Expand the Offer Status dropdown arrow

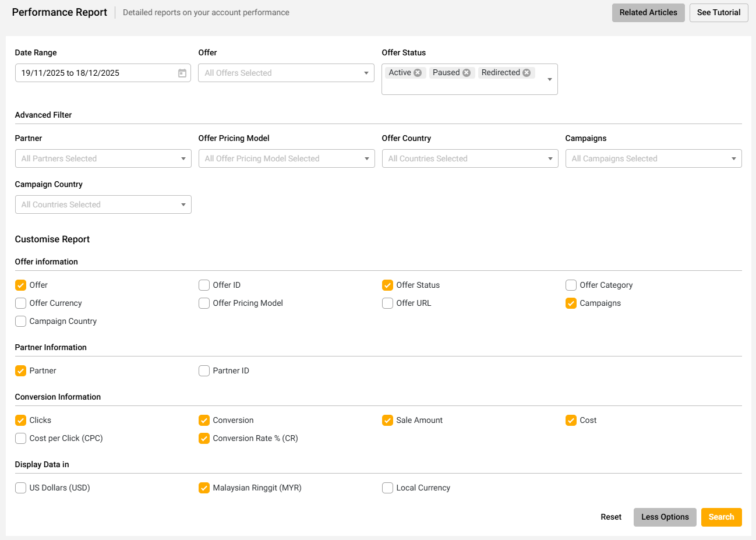tap(549, 79)
